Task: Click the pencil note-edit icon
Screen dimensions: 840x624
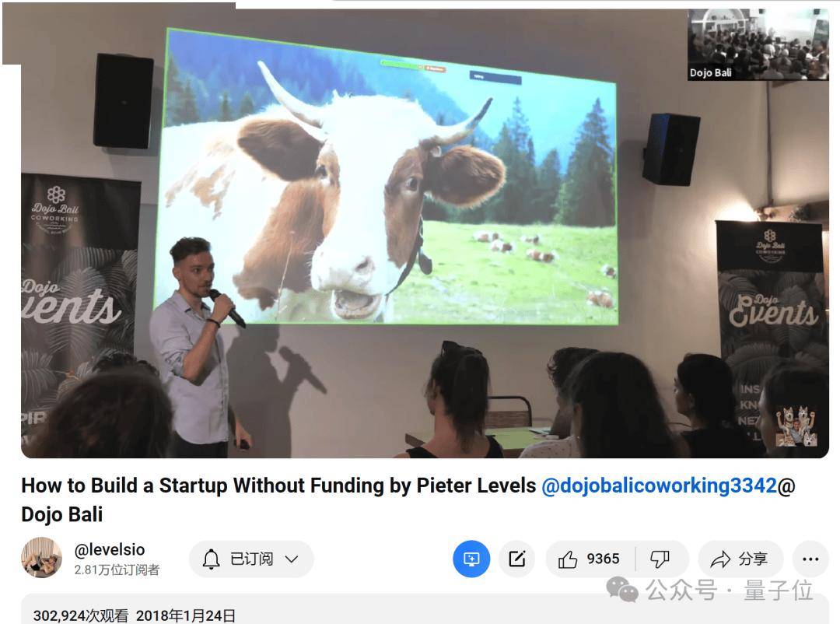Action: coord(517,559)
